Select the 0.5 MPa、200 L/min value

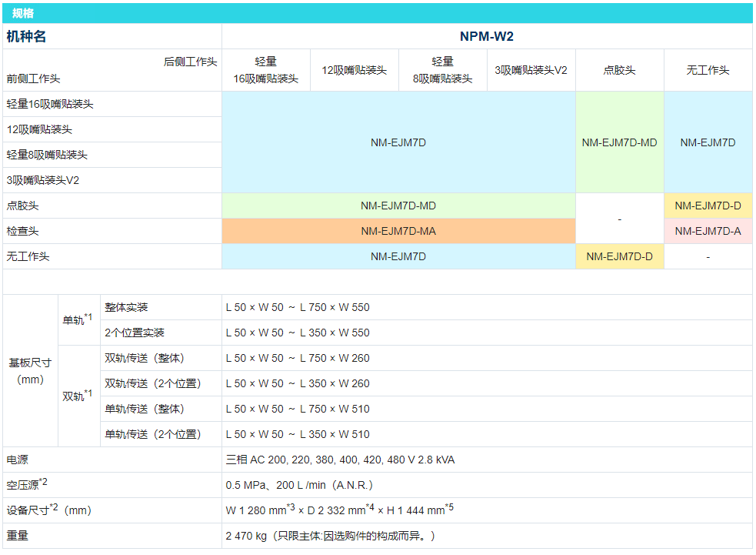tap(299, 485)
